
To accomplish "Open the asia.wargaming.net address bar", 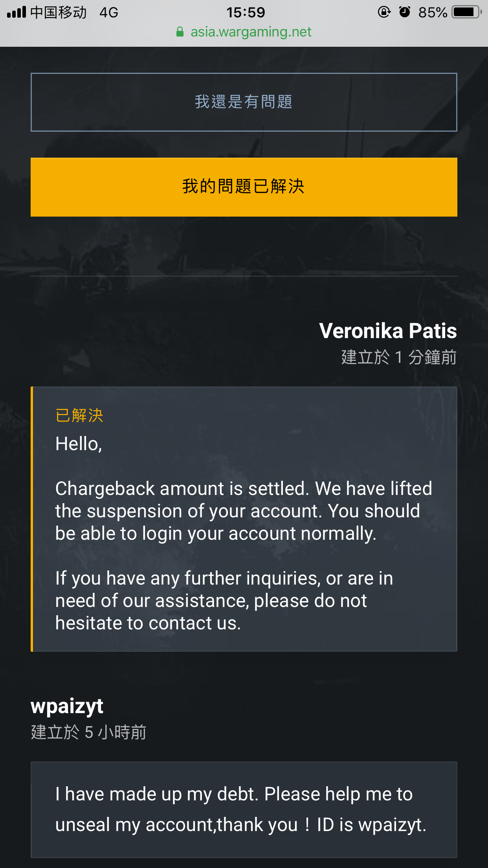I will (x=251, y=32).
